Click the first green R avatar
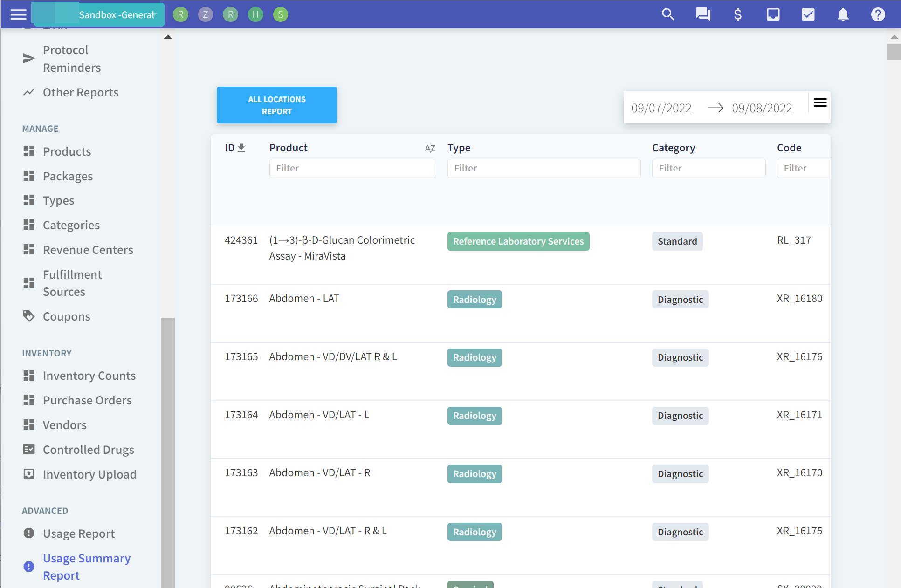This screenshot has height=588, width=901. point(180,14)
